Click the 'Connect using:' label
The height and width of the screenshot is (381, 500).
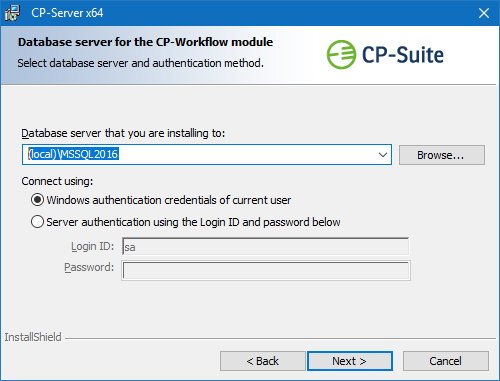pos(57,181)
